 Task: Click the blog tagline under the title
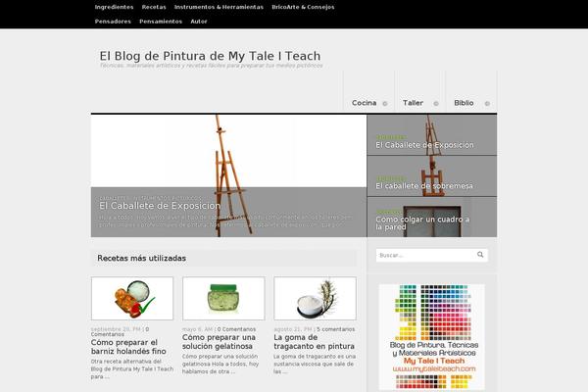coord(211,66)
